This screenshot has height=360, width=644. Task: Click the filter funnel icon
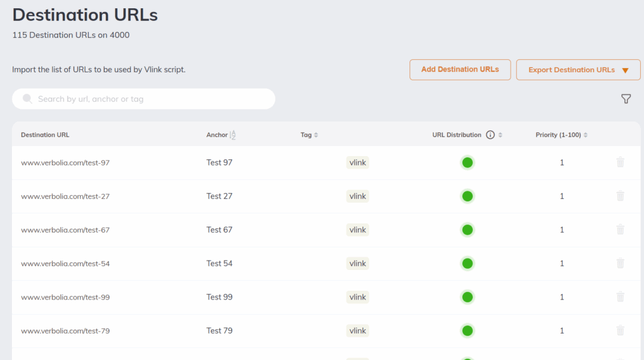(626, 99)
